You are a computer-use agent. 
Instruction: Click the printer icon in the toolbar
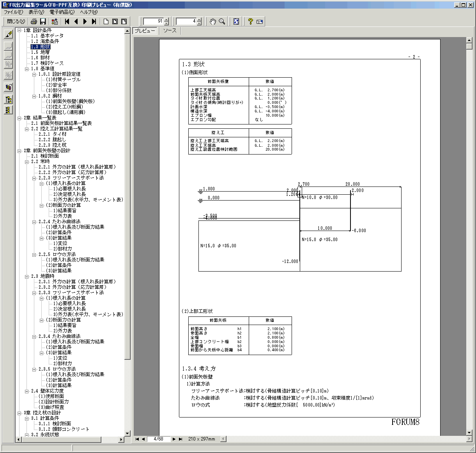pos(34,21)
